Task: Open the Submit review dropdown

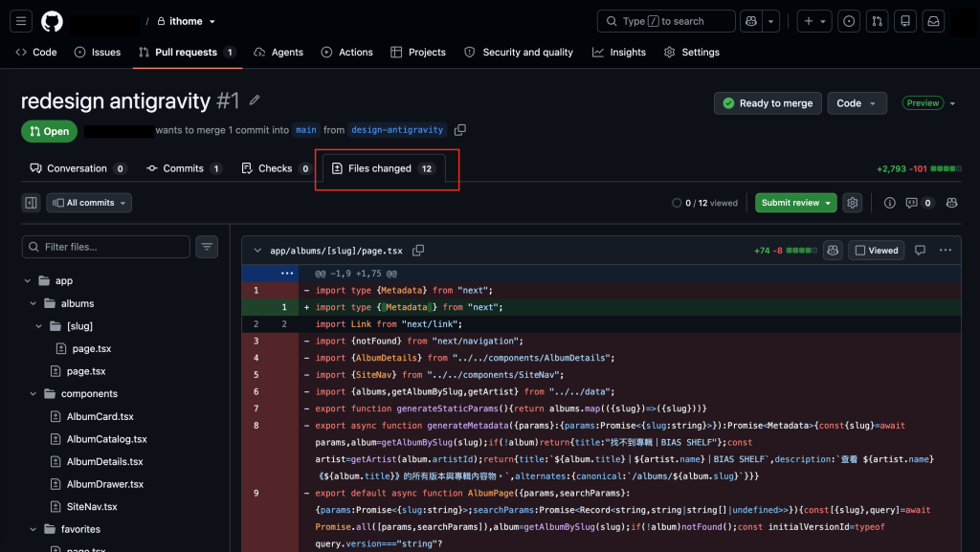Action: point(795,203)
